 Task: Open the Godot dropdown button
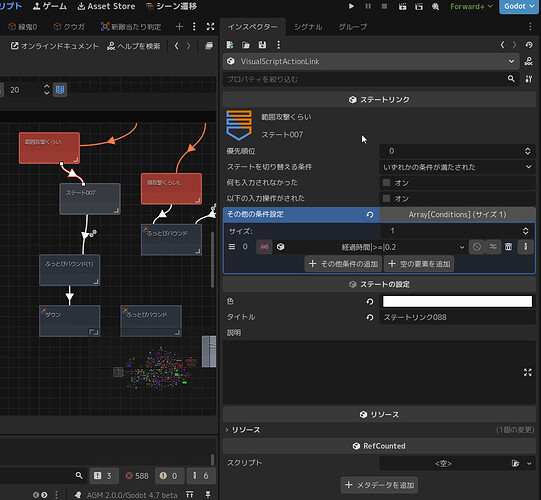coord(519,6)
